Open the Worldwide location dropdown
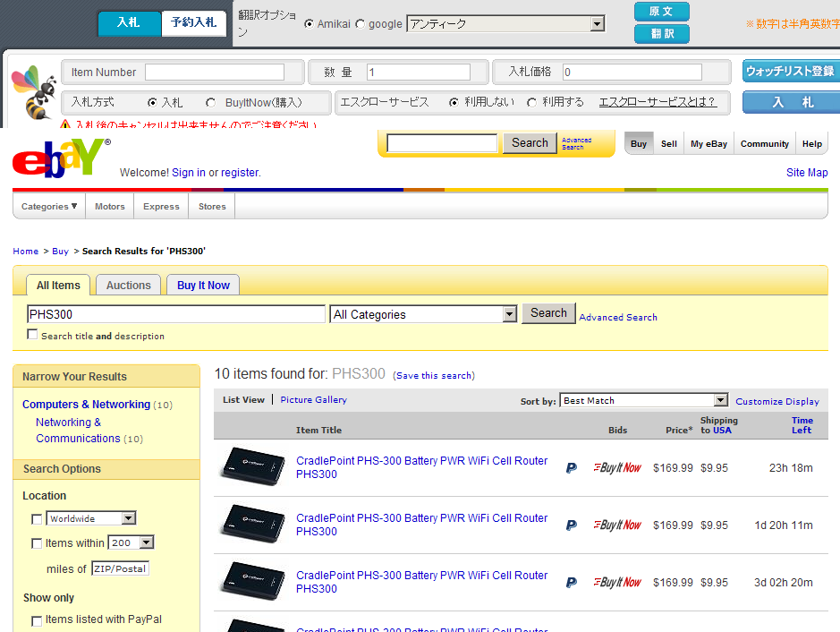 pos(91,518)
